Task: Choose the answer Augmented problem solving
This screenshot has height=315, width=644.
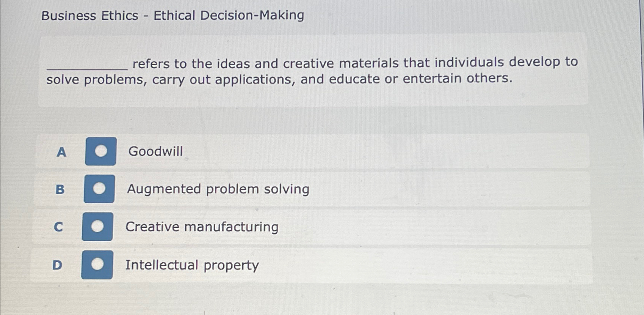Action: pyautogui.click(x=218, y=189)
